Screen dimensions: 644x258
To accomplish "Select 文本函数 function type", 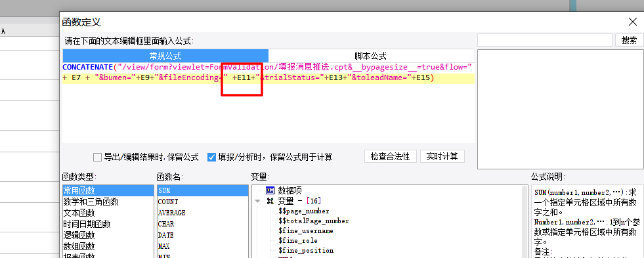I will click(108, 213).
